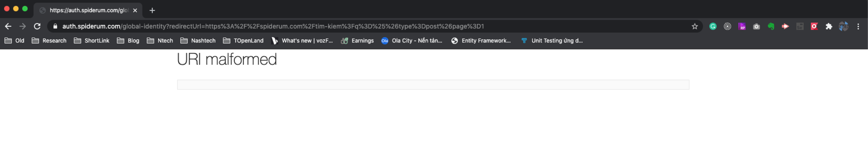View site info via the lock icon
Screen dimensions: 868x163
coord(55,26)
